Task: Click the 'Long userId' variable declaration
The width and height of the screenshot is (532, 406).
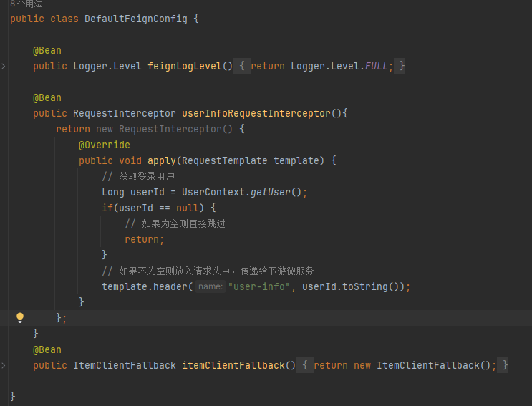Action: pos(133,193)
